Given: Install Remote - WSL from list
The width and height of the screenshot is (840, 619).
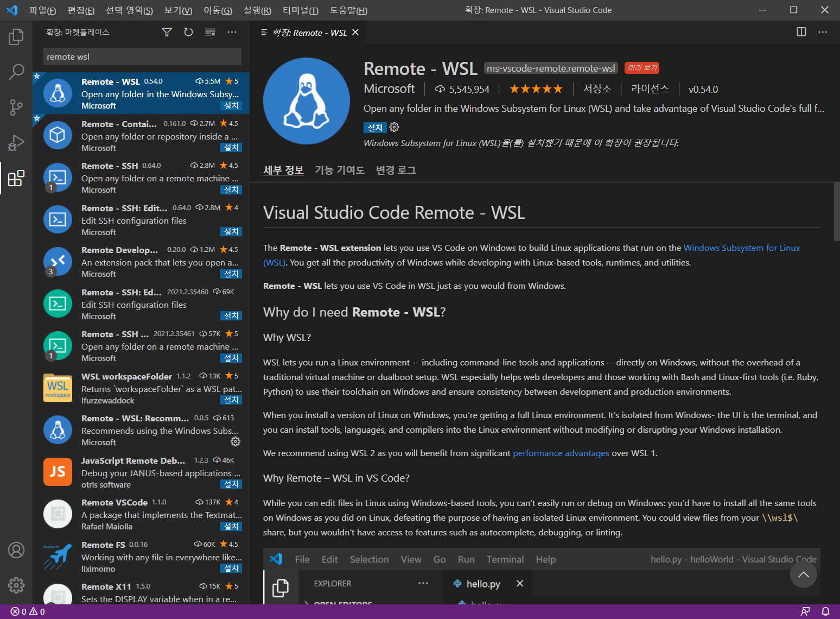Looking at the screenshot, I should pyautogui.click(x=231, y=105).
